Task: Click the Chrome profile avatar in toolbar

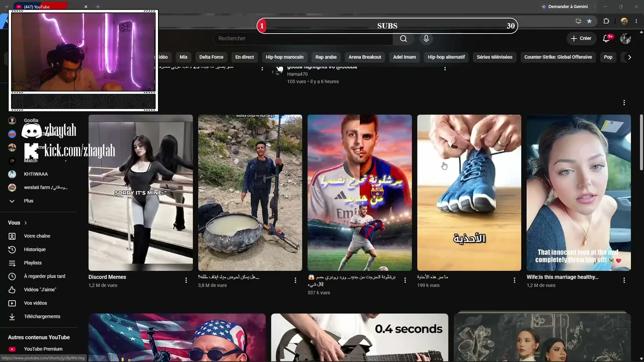Action: click(x=624, y=21)
